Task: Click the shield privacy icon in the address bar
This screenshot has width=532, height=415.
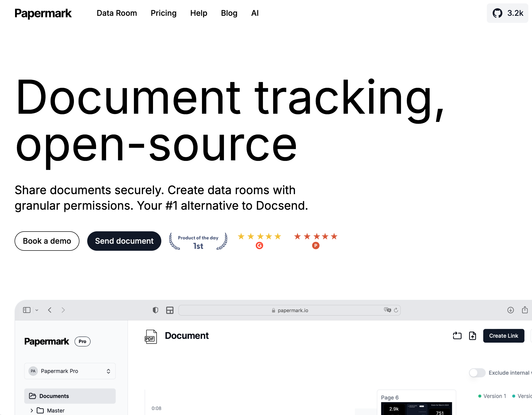Action: point(155,310)
